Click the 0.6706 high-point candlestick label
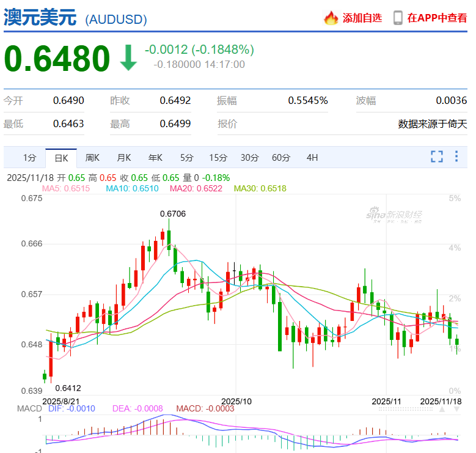Viewport: 476px width, 453px height. coord(172,213)
